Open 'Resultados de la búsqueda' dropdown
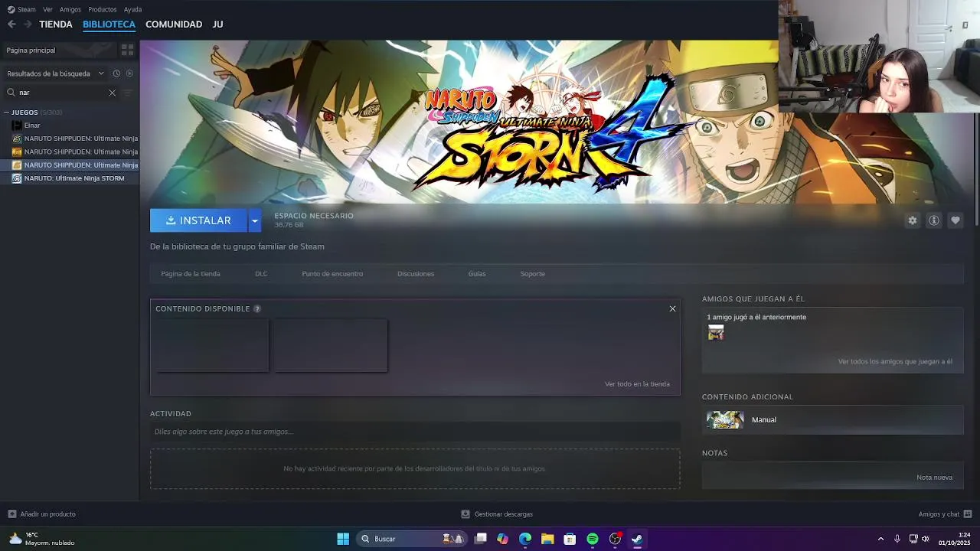The image size is (980, 551). tap(56, 73)
